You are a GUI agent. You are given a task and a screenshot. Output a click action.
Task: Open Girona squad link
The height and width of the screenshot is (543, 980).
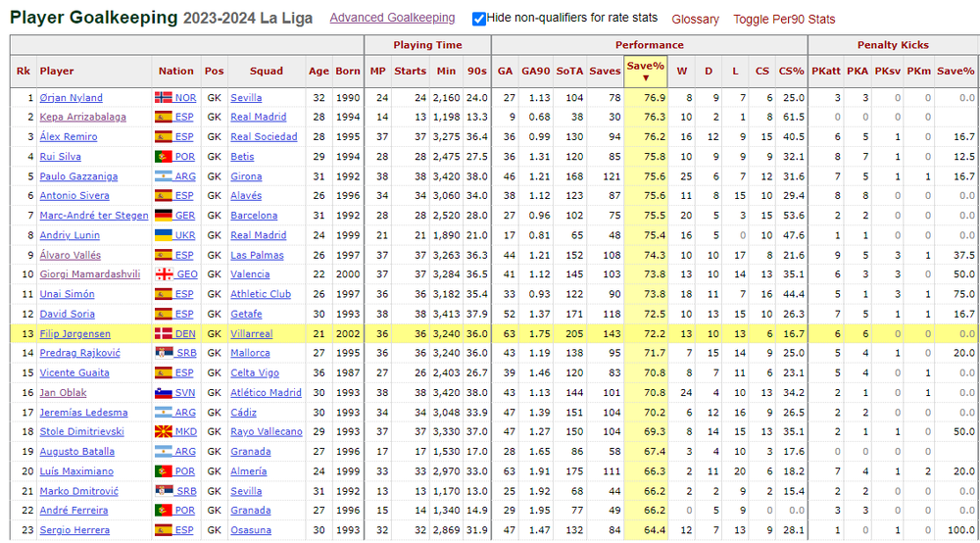(246, 176)
